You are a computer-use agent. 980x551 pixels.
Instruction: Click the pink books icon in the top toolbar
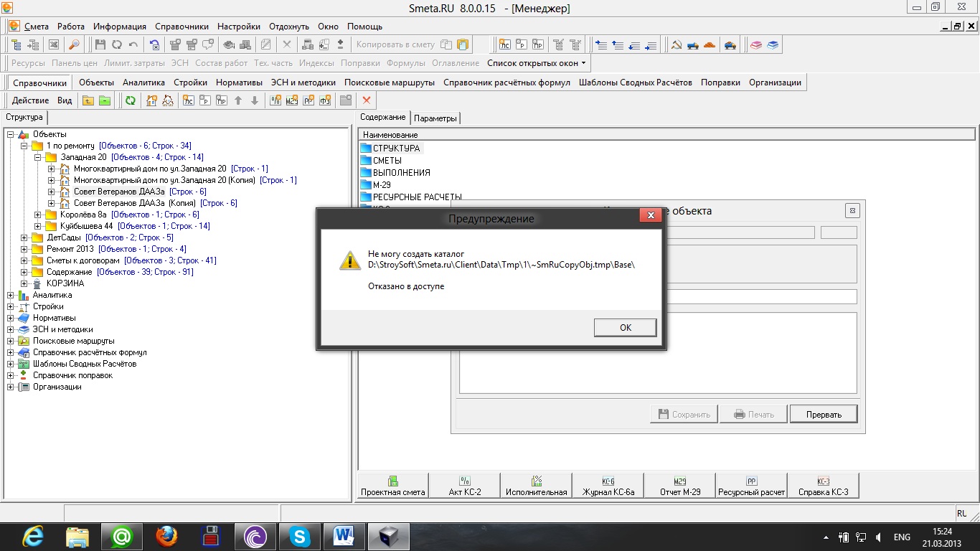(x=756, y=44)
